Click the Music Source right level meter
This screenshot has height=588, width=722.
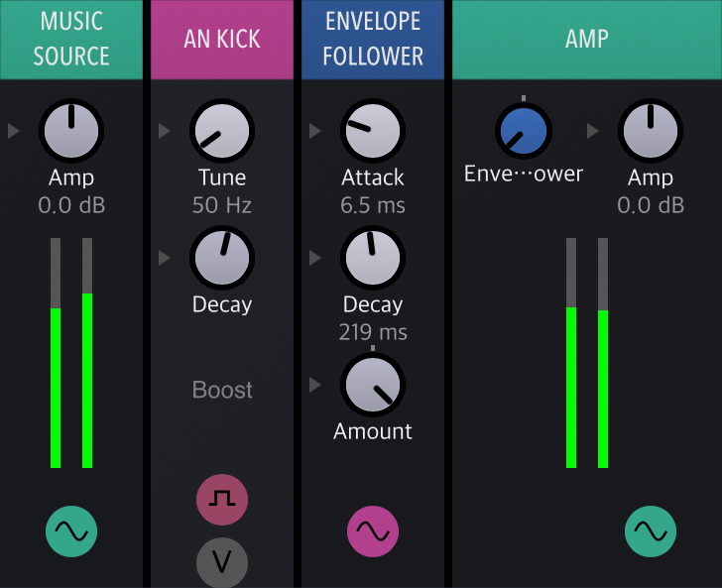click(x=87, y=353)
